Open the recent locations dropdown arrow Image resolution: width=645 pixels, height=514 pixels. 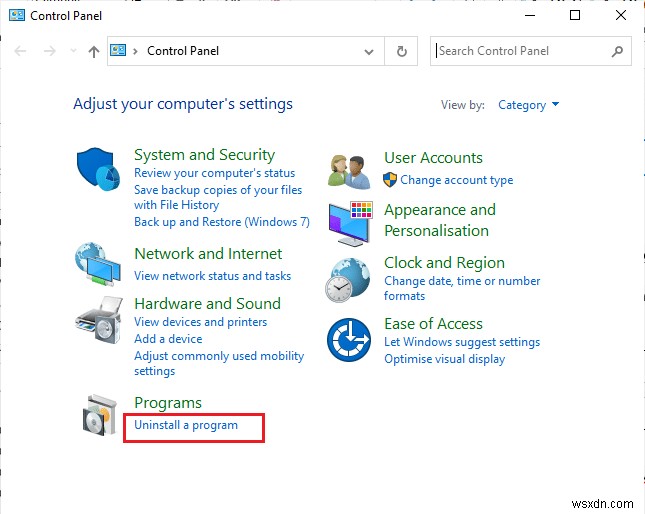click(71, 52)
